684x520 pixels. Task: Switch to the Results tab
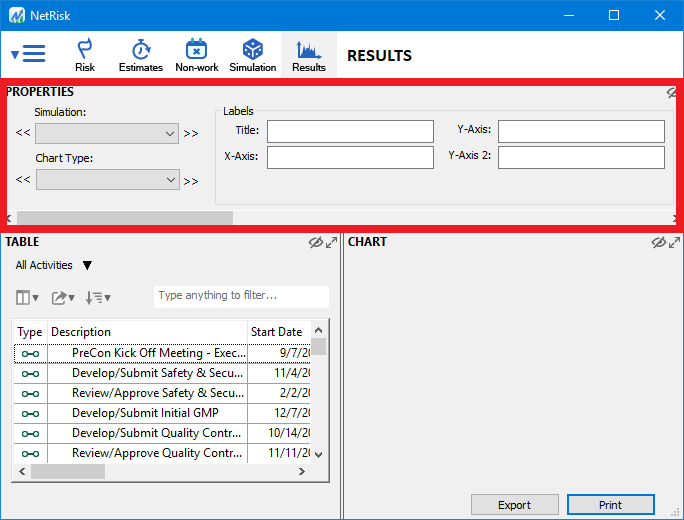(x=309, y=54)
